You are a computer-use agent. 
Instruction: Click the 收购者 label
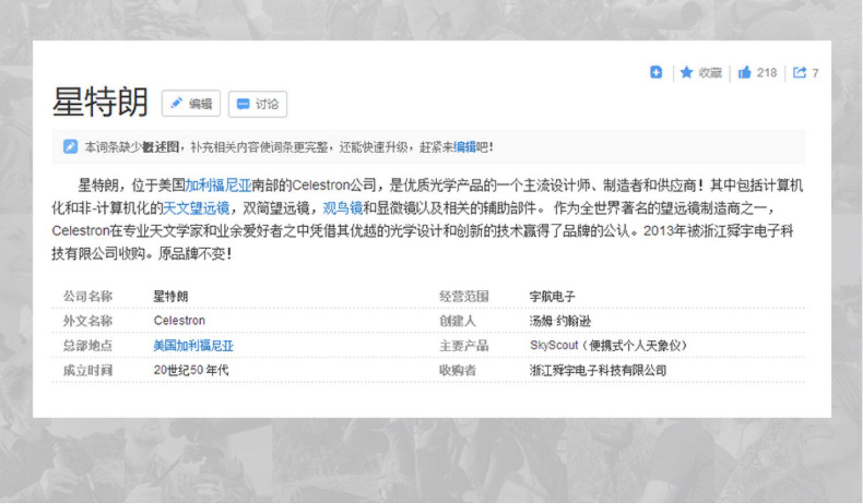[x=458, y=370]
